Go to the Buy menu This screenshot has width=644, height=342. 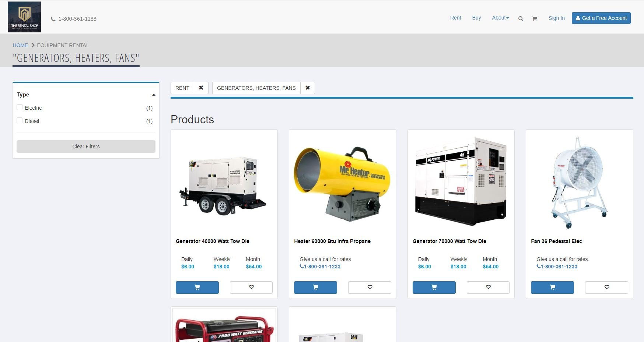(x=476, y=18)
